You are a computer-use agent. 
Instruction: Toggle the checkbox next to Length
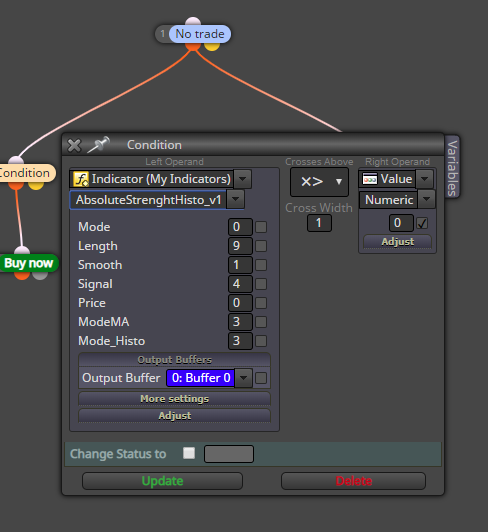point(261,246)
